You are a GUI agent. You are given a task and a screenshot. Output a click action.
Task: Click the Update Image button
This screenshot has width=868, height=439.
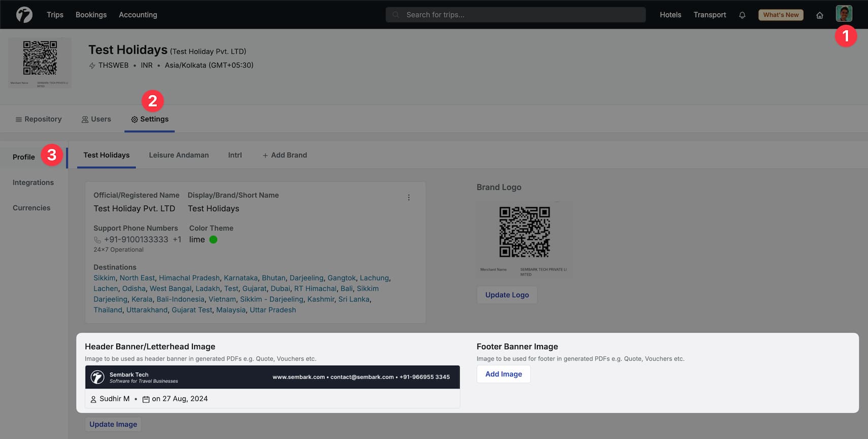pos(113,424)
